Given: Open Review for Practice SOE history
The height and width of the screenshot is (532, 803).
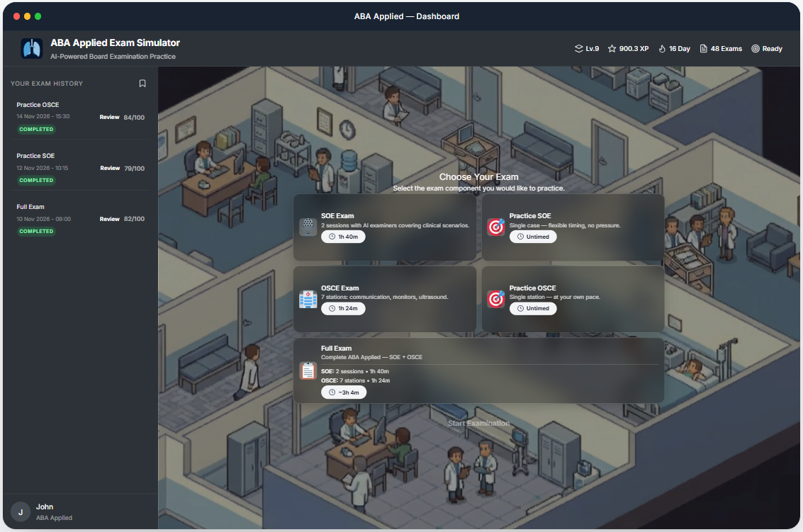Looking at the screenshot, I should coord(110,169).
